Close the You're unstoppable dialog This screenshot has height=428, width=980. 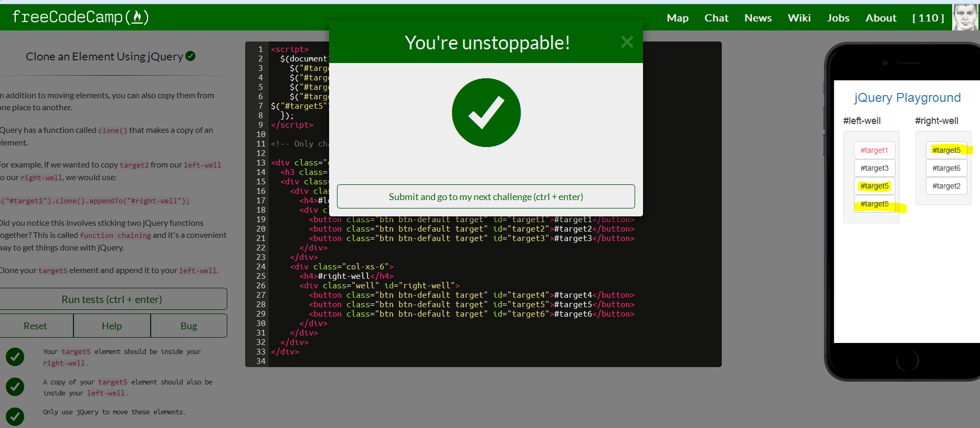click(x=627, y=42)
